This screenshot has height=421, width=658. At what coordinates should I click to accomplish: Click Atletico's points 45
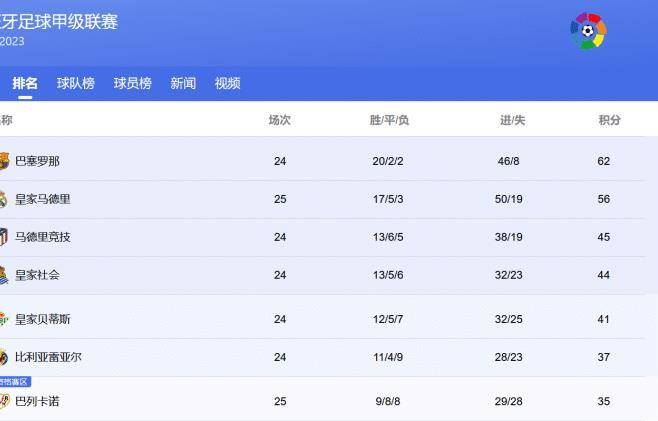603,237
